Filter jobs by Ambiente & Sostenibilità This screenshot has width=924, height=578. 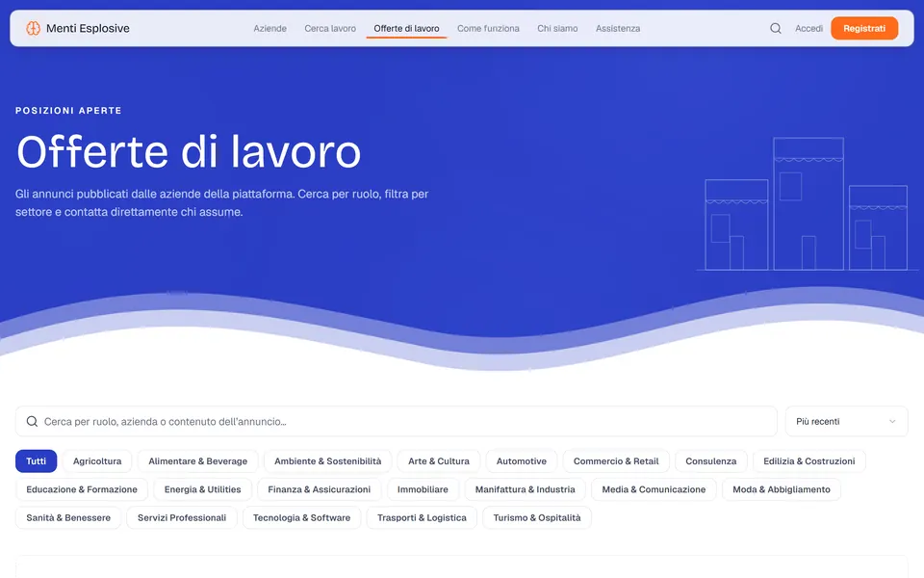327,461
